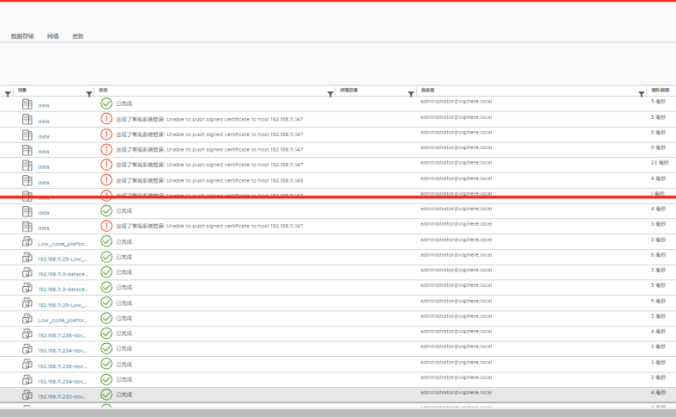Click the datacenter icon in the 23 毫秒 row
676x418 pixels.
[27, 165]
